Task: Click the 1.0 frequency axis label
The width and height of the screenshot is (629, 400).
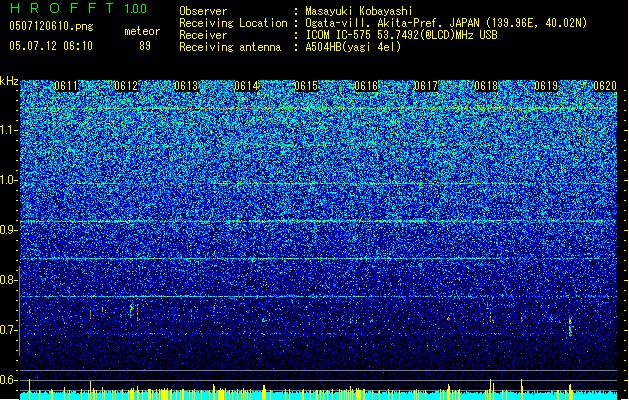Action: (8, 180)
